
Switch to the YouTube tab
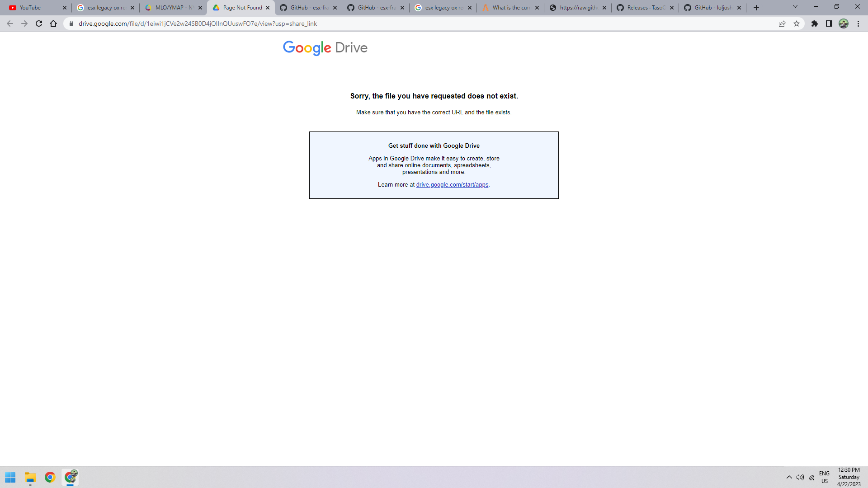(x=38, y=8)
